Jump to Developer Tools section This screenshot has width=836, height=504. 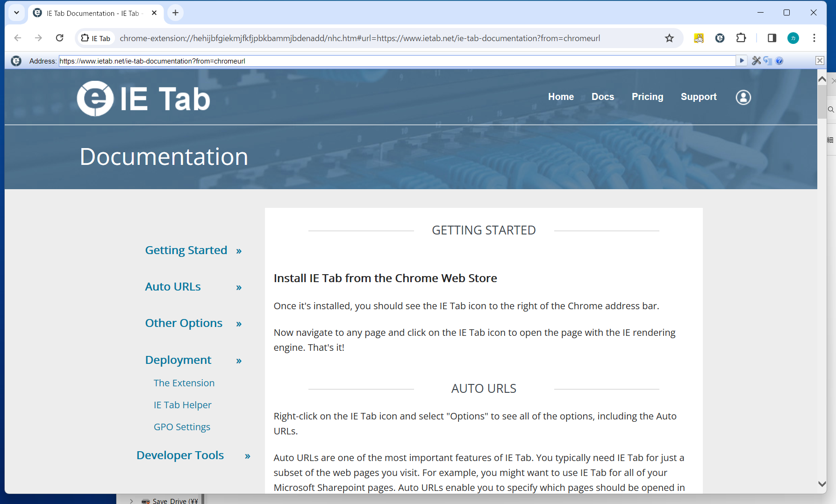[180, 455]
